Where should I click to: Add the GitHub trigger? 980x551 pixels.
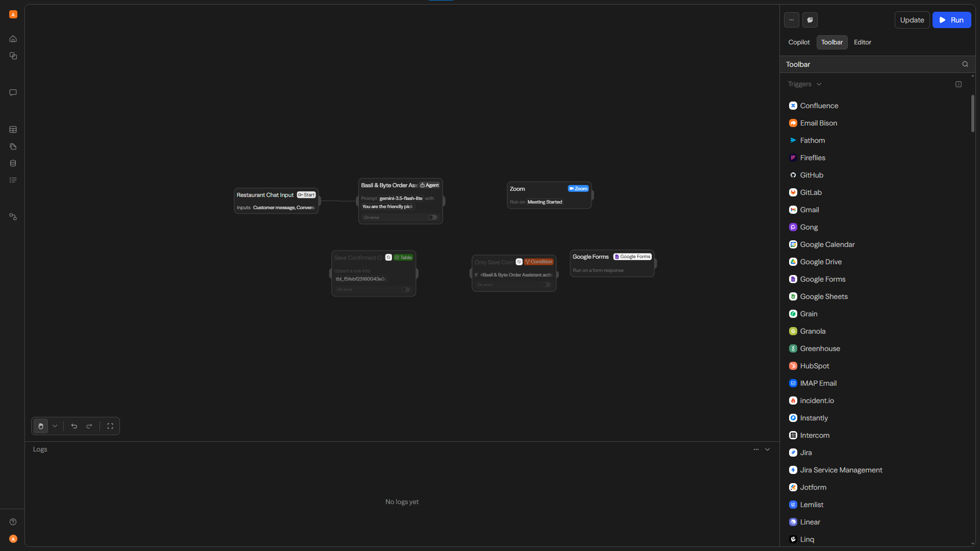click(812, 175)
